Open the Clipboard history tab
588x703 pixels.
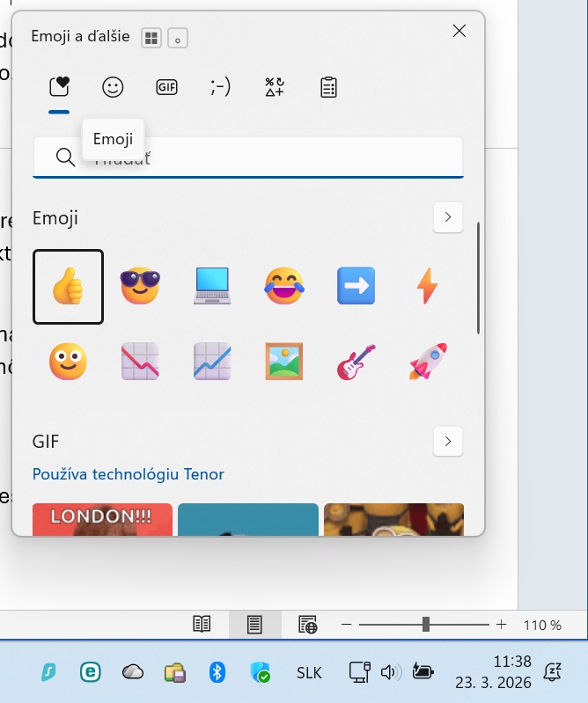pyautogui.click(x=328, y=87)
